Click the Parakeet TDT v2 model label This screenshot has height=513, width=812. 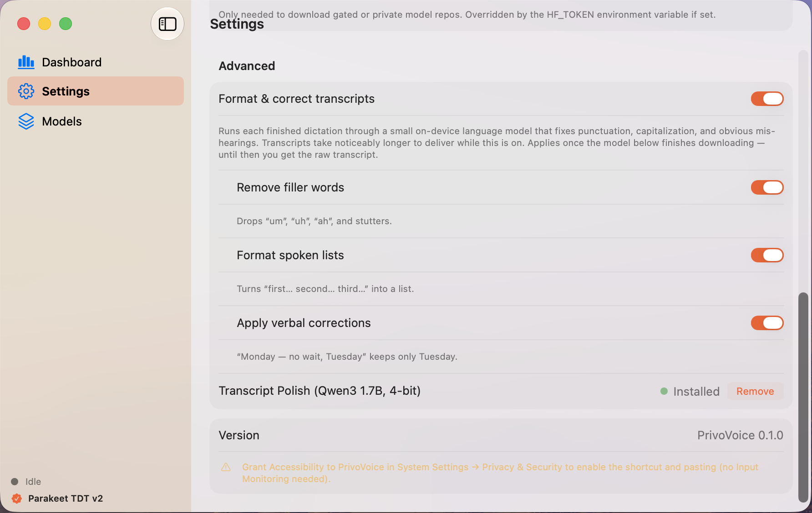[66, 498]
